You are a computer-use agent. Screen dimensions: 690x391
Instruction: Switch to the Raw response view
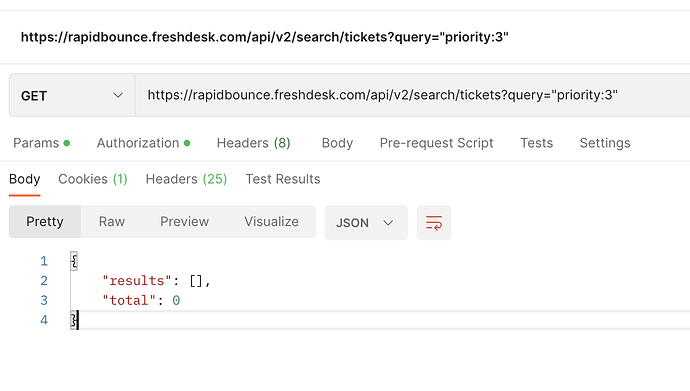pyautogui.click(x=112, y=222)
